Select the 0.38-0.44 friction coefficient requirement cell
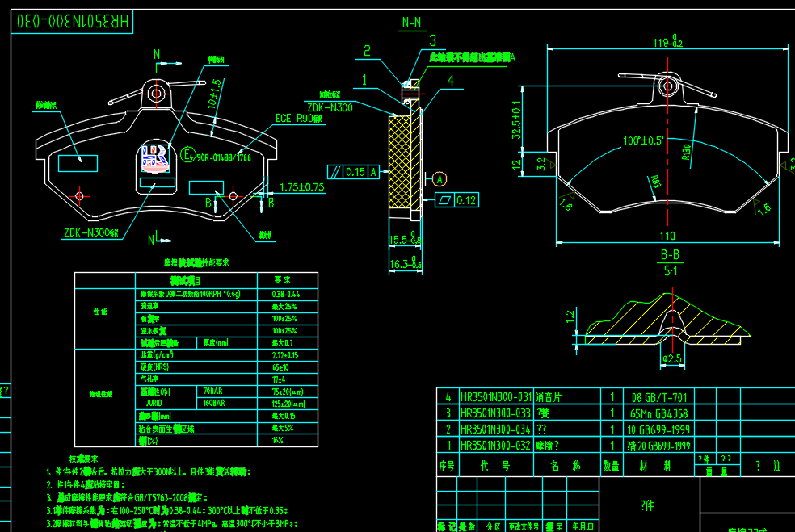This screenshot has height=532, width=795. 286,294
